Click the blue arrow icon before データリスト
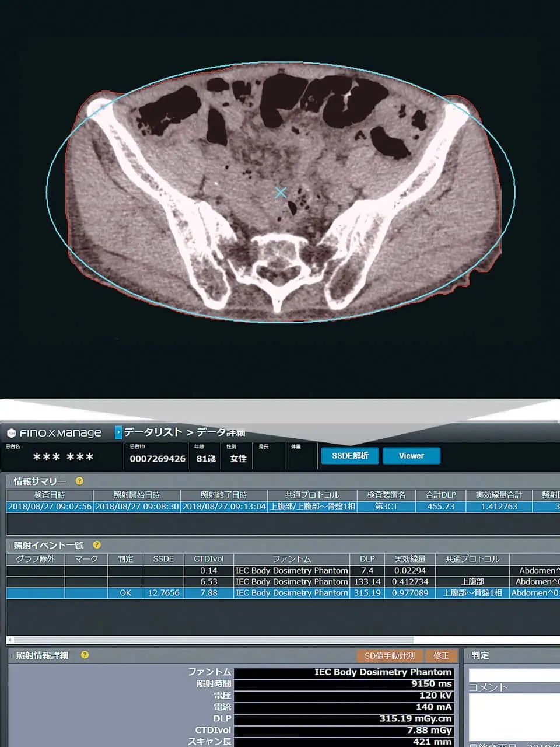560x747 pixels. [118, 432]
